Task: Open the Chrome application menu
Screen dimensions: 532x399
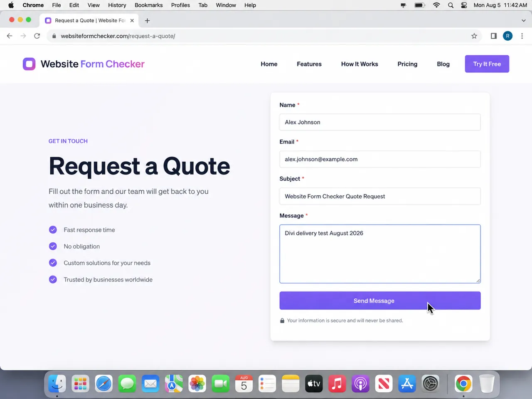Action: [33, 5]
